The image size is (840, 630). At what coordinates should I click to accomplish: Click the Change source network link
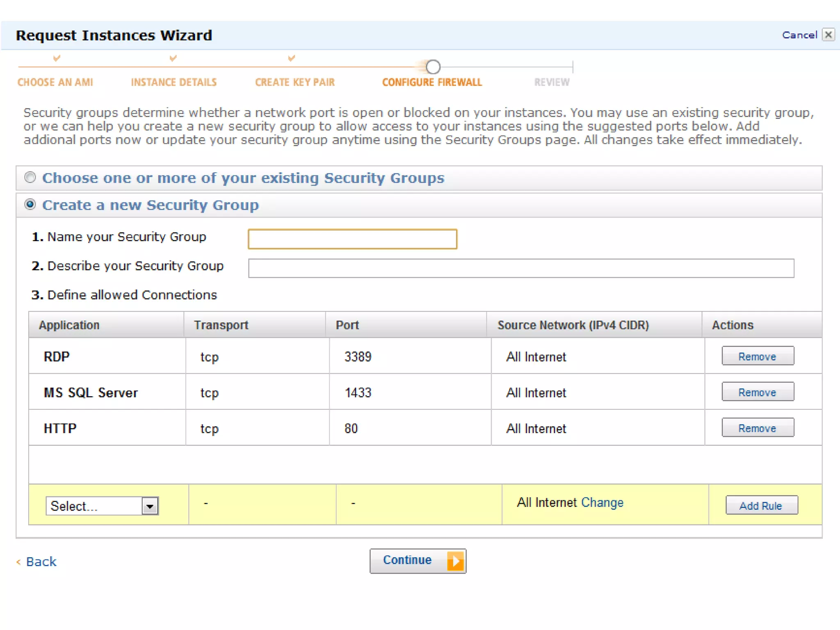pyautogui.click(x=602, y=502)
